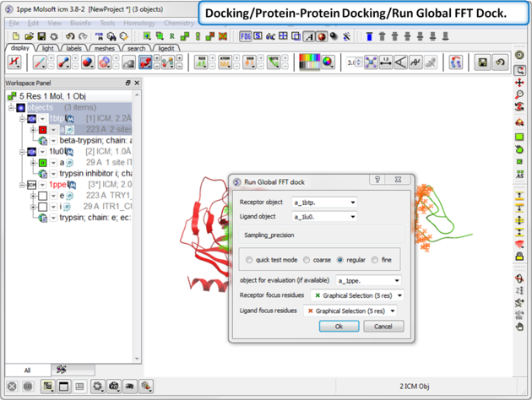Viewport: 532px width, 400px height.
Task: Open file with the folder icon
Action: (x=29, y=36)
